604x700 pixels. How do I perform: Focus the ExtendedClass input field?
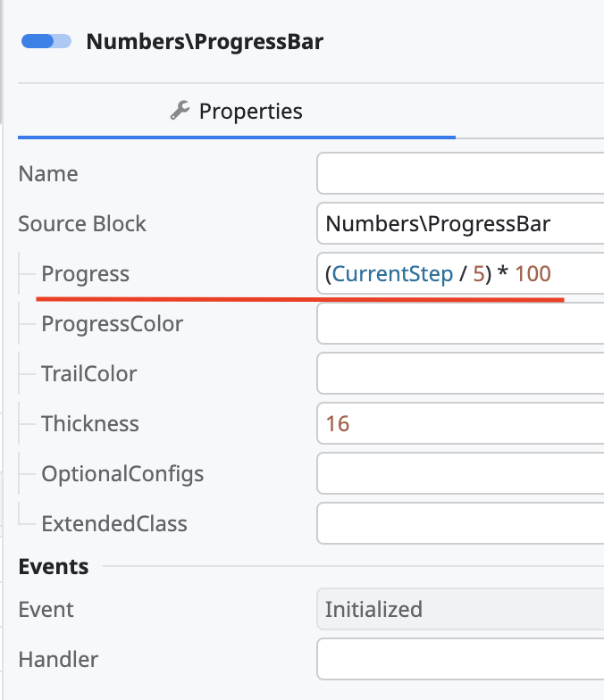pos(460,523)
